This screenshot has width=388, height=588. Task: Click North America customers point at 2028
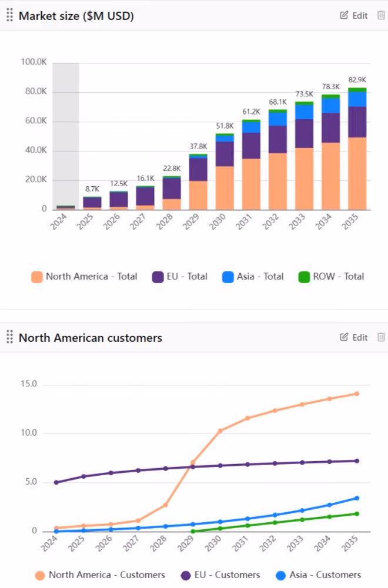(165, 505)
